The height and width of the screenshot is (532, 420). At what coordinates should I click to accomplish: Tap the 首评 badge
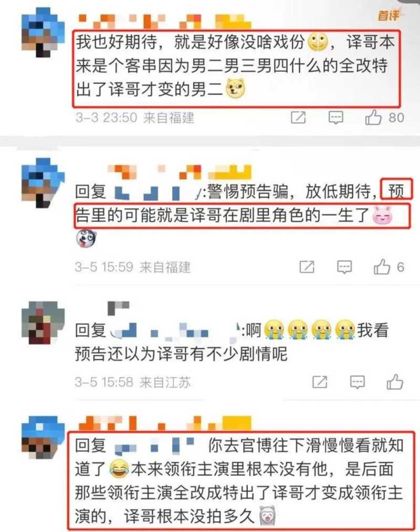[389, 15]
